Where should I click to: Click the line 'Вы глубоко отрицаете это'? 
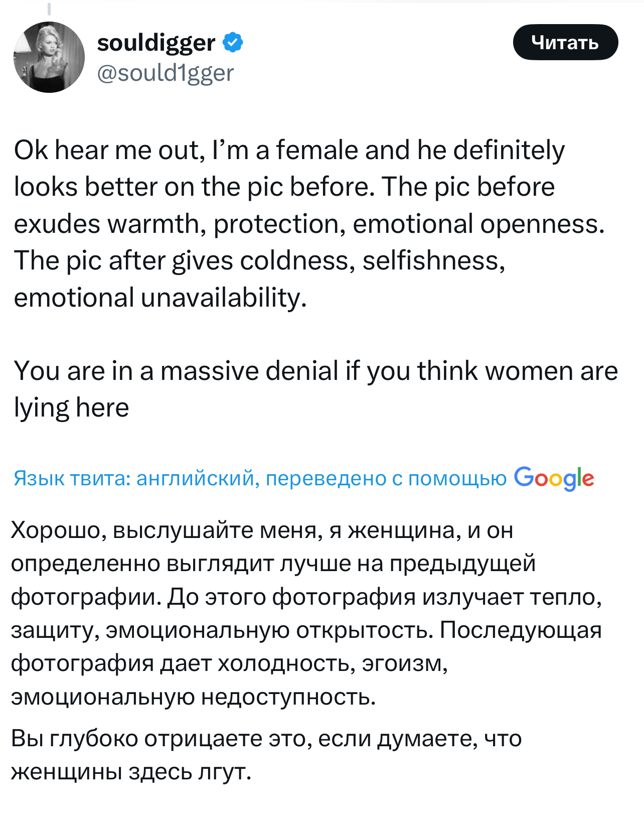(x=266, y=738)
